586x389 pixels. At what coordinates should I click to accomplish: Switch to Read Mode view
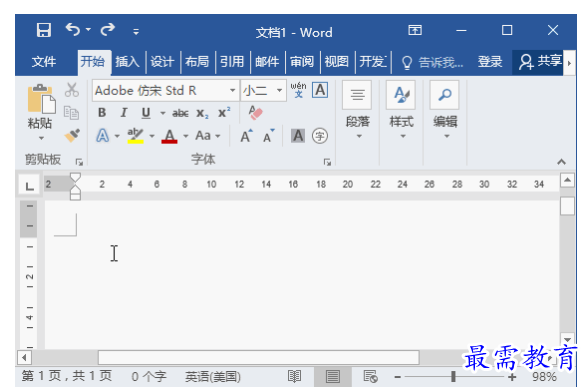tap(294, 376)
